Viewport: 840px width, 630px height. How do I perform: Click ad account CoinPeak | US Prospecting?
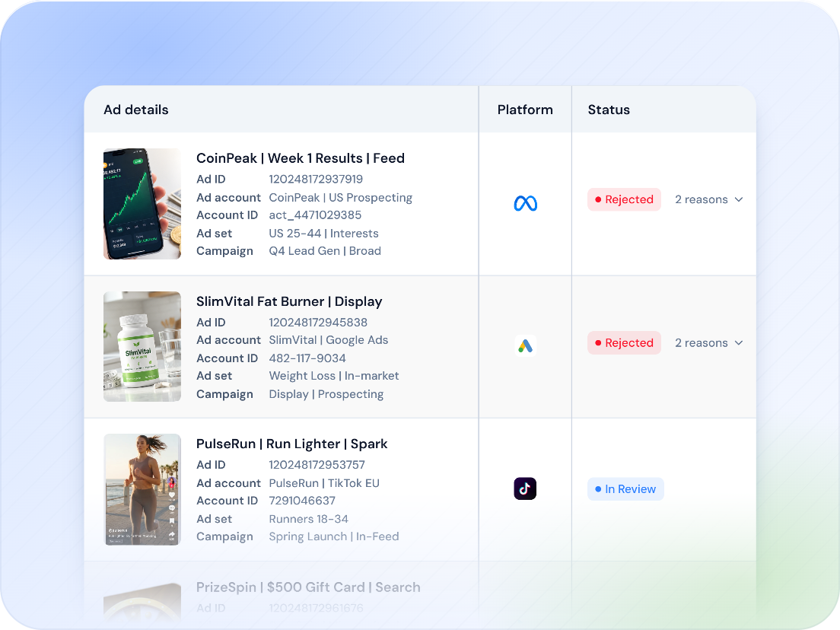pos(340,198)
